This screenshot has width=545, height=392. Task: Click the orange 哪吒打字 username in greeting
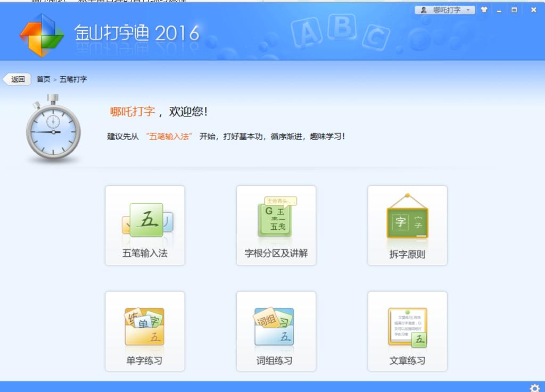[133, 112]
